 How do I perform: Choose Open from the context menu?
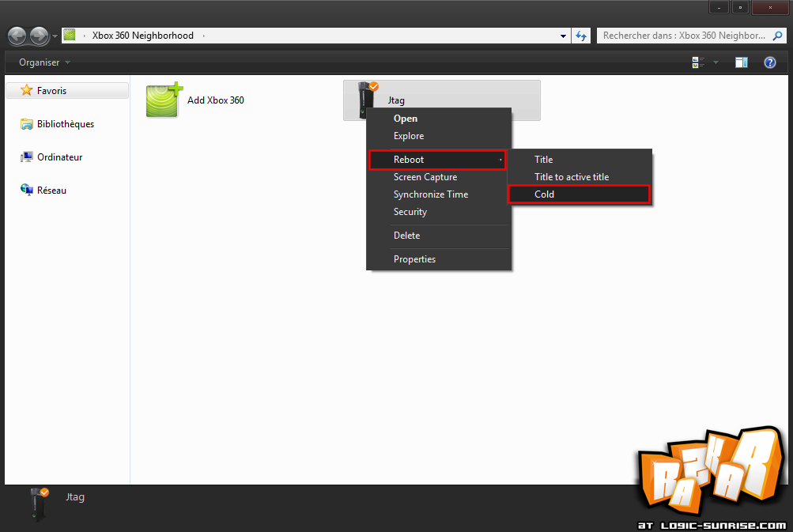[439, 119]
